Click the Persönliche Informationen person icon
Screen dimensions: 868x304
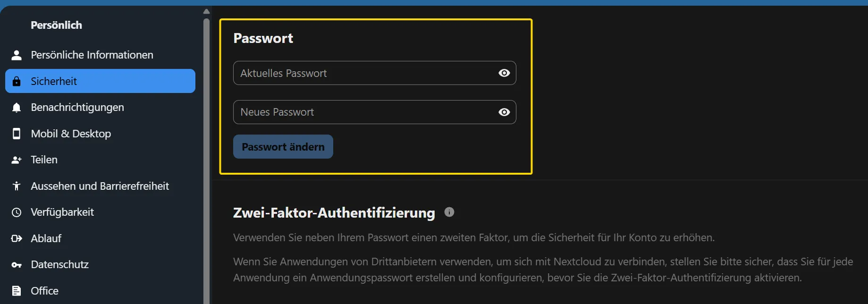[x=17, y=55]
